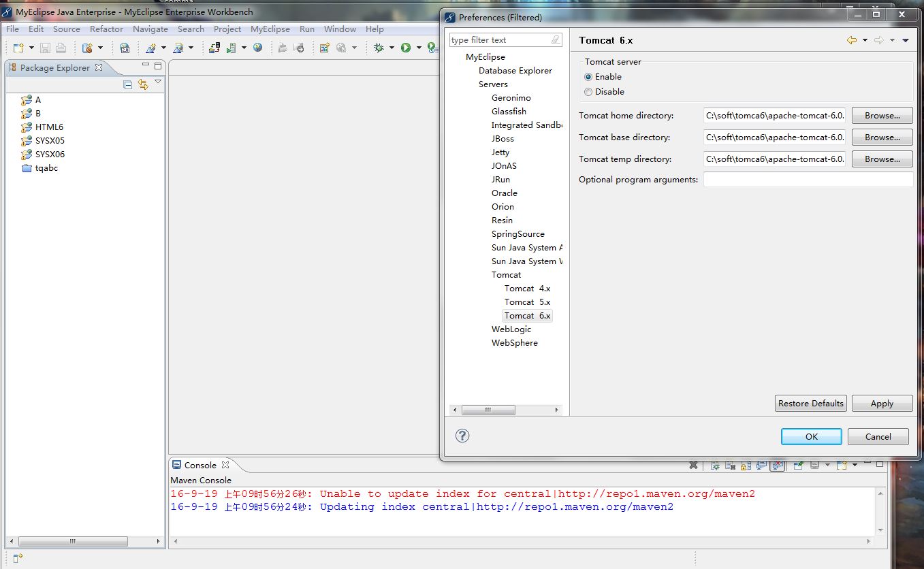Click the Apply button

[882, 404]
